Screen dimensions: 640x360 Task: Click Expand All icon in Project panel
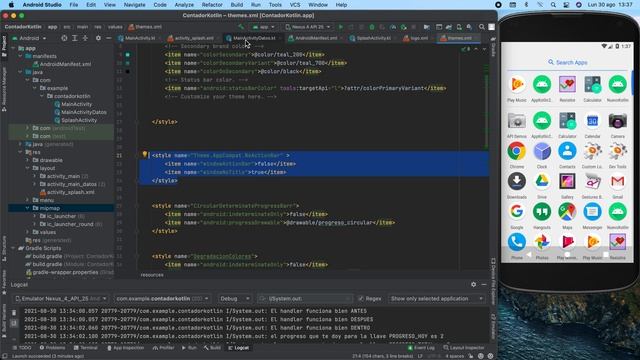75,38
